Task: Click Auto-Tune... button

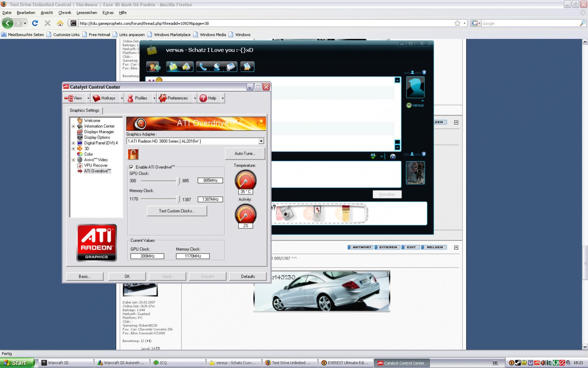Action: coord(245,154)
